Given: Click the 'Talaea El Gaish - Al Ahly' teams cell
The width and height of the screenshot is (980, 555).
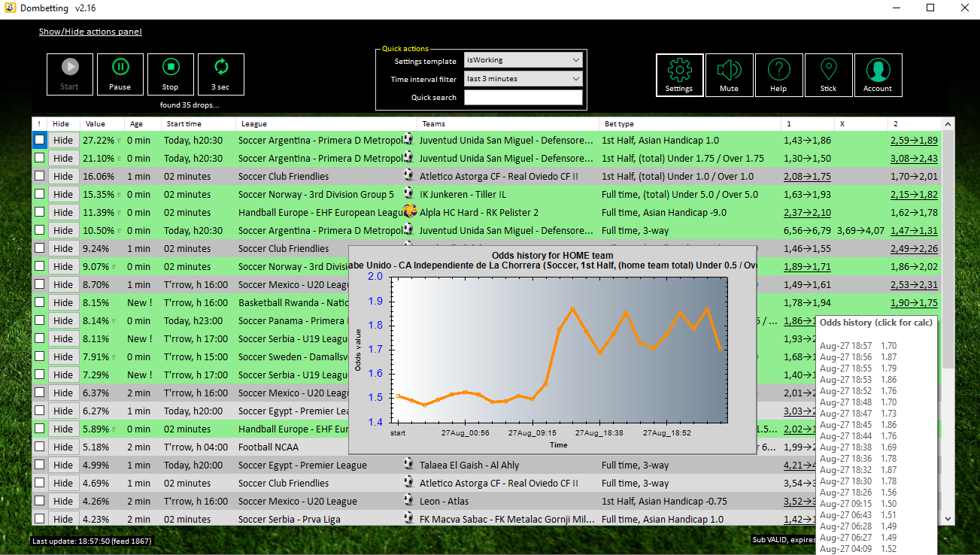Looking at the screenshot, I should point(469,465).
